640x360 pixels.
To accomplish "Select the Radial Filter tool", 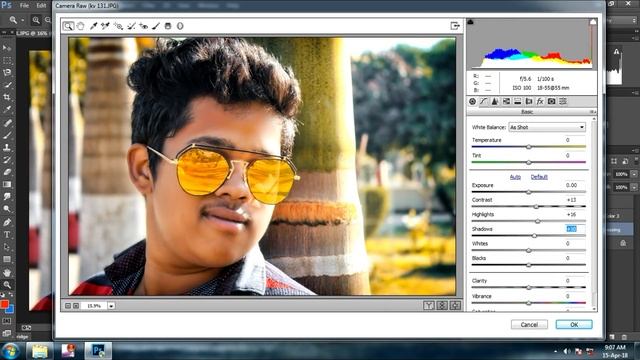I will (x=180, y=26).
